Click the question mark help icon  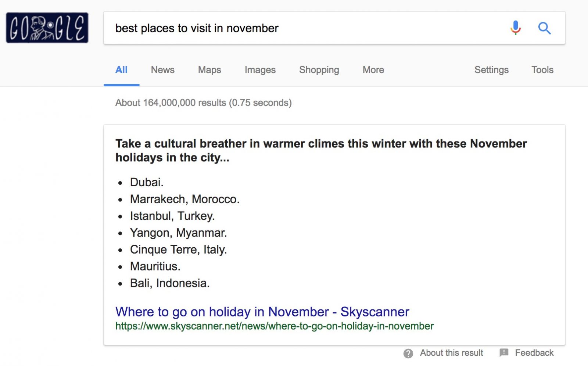pos(408,354)
